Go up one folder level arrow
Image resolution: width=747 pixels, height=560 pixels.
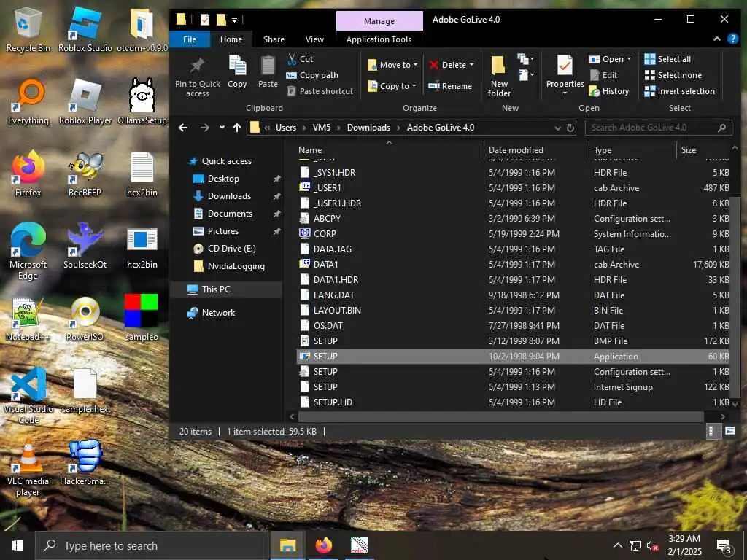pyautogui.click(x=237, y=128)
